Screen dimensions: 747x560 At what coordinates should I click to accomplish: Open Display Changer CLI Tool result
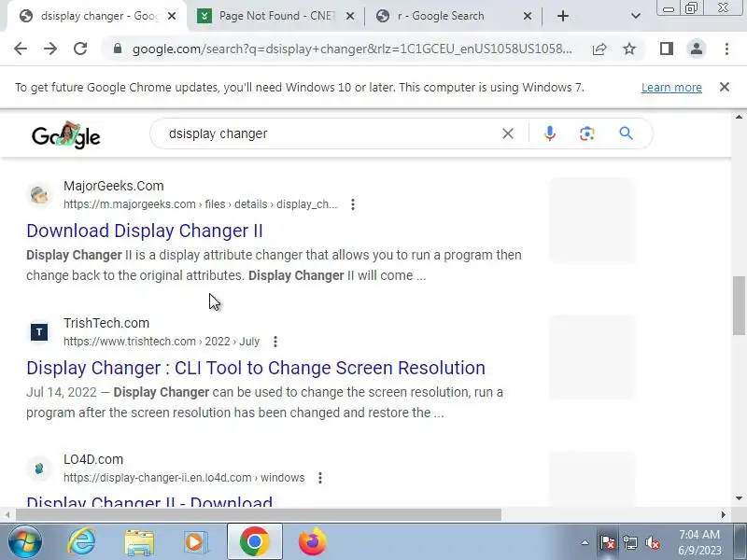click(x=256, y=368)
